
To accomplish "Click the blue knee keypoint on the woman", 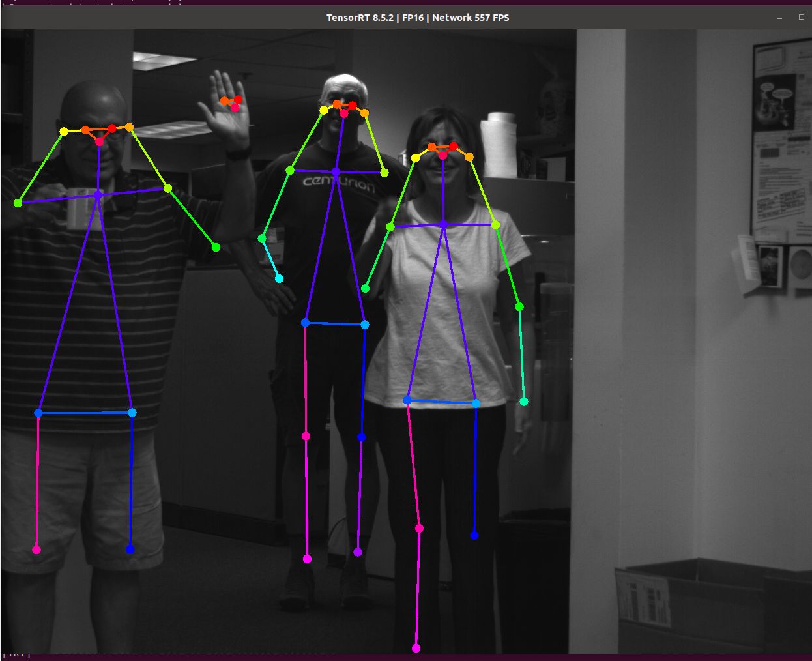I will [x=474, y=535].
